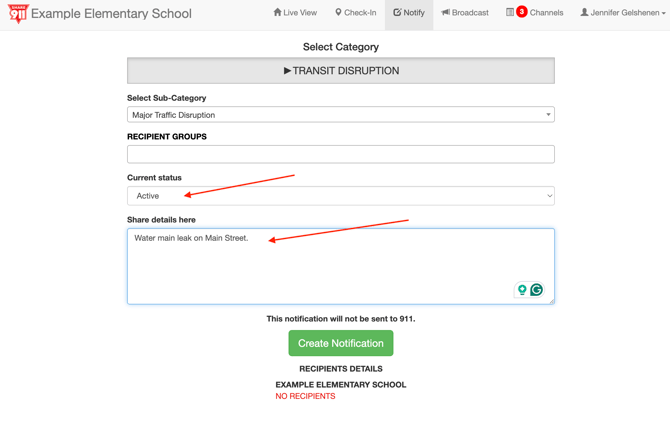This screenshot has height=437, width=670.
Task: Click the Broadcast megaphone icon
Action: coord(445,13)
